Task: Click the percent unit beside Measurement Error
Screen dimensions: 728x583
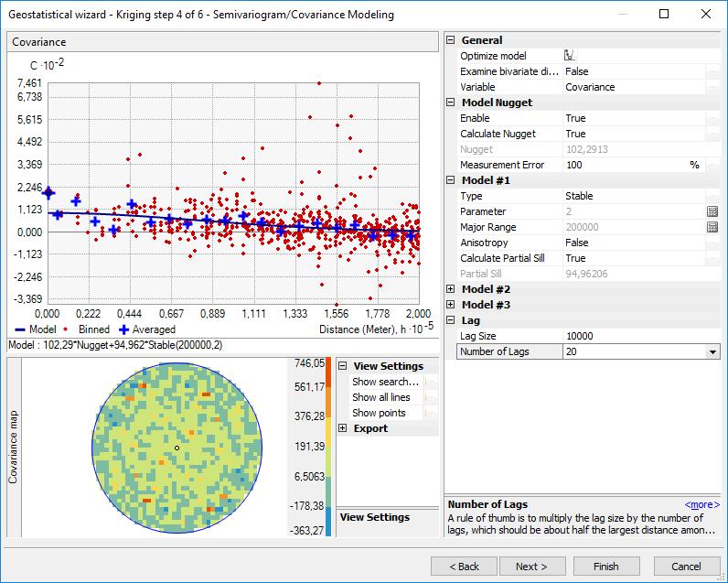Action: pyautogui.click(x=694, y=165)
